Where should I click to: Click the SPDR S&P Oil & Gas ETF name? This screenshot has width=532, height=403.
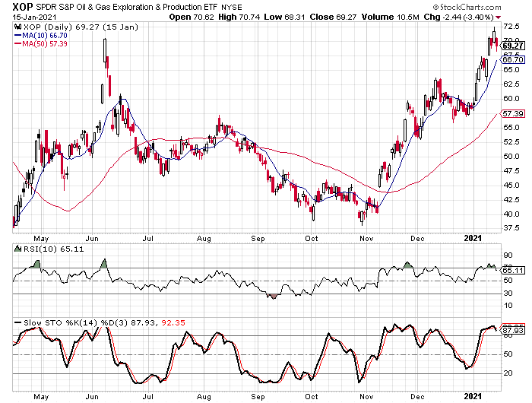click(x=127, y=7)
